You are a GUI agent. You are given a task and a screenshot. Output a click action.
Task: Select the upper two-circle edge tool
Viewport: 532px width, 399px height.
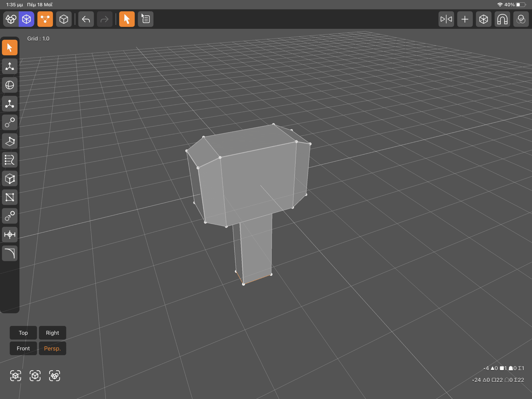point(10,122)
